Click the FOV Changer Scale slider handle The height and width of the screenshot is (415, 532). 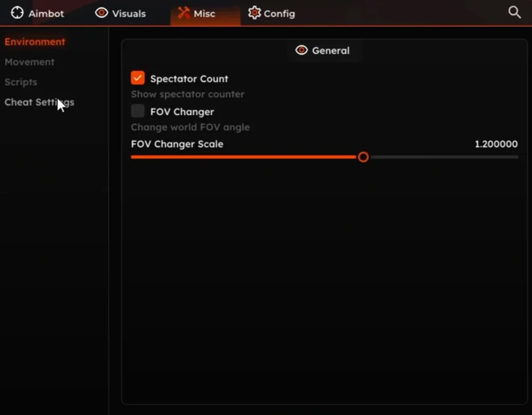pos(363,157)
